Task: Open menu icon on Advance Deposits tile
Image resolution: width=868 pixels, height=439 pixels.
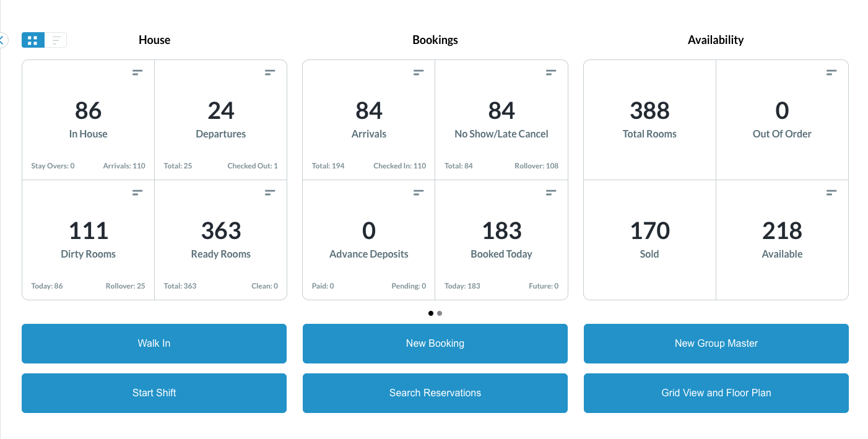Action: (x=419, y=193)
